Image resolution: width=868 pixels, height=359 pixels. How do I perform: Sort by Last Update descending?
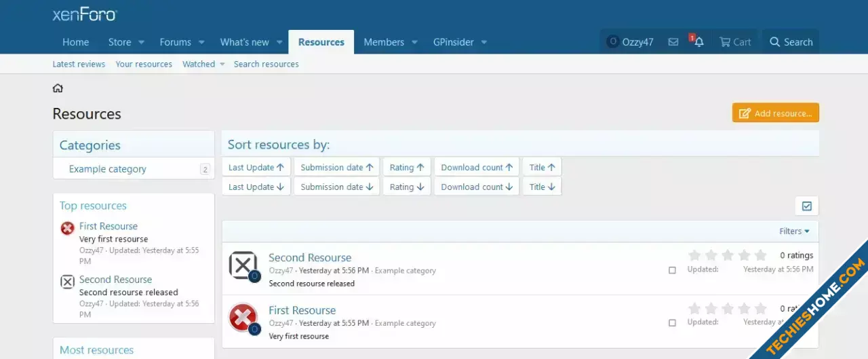point(256,187)
